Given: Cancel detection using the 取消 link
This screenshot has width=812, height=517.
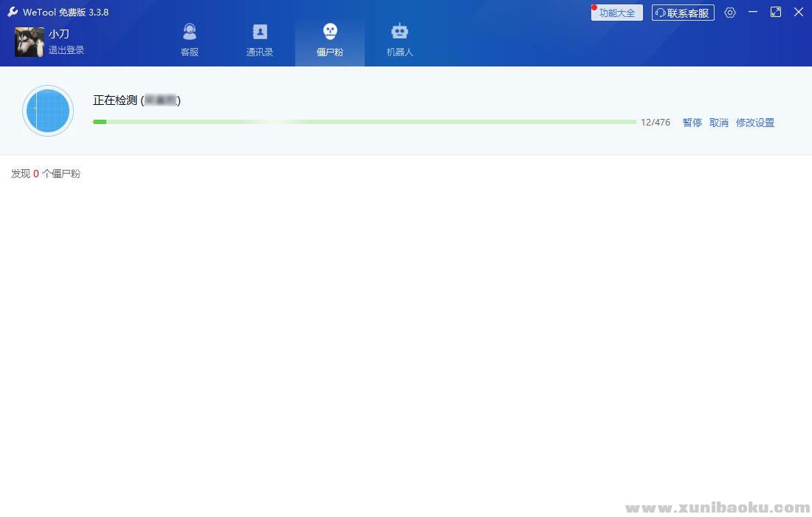Looking at the screenshot, I should point(719,123).
